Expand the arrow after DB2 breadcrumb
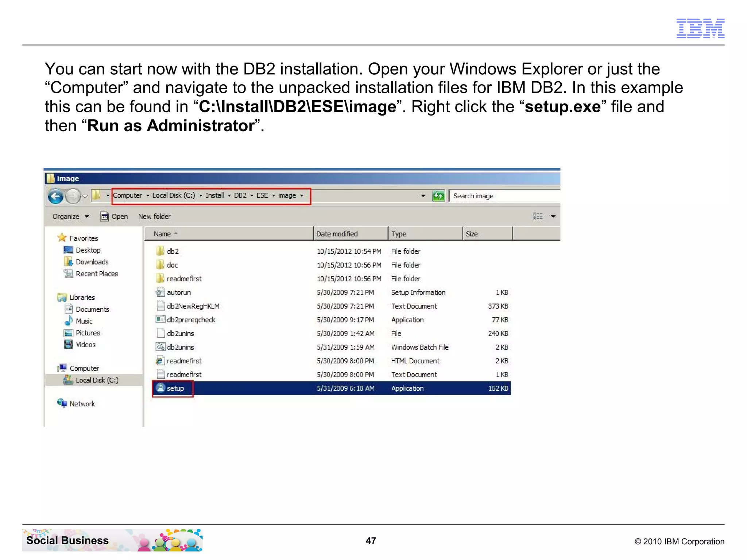The width and height of the screenshot is (747, 560). click(252, 196)
